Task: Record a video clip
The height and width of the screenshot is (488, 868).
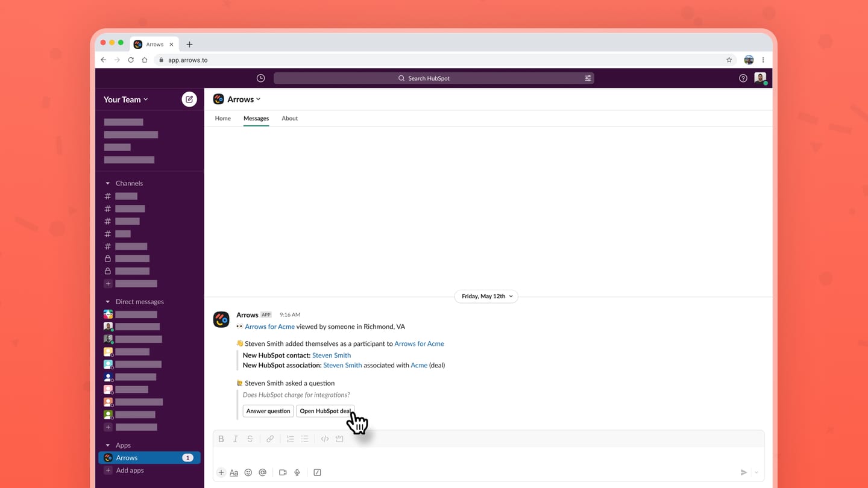Action: [x=283, y=473]
